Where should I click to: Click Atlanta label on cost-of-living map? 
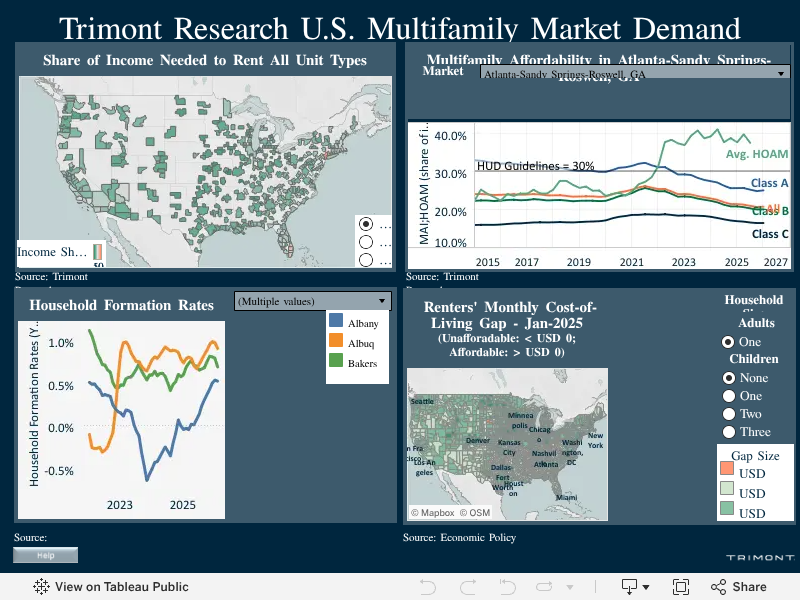tap(546, 464)
